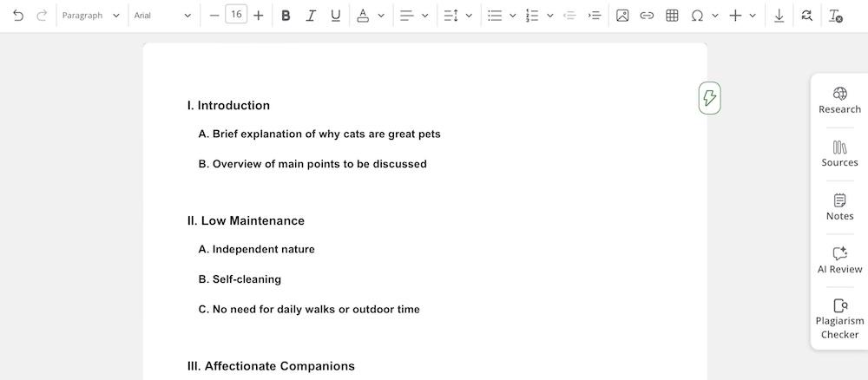Click the insert link icon
The height and width of the screenshot is (380, 868).
pos(647,16)
